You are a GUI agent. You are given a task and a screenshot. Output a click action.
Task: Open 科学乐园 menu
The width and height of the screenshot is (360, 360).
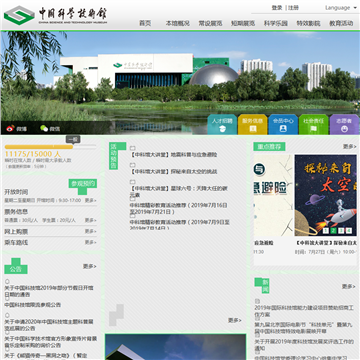(276, 23)
